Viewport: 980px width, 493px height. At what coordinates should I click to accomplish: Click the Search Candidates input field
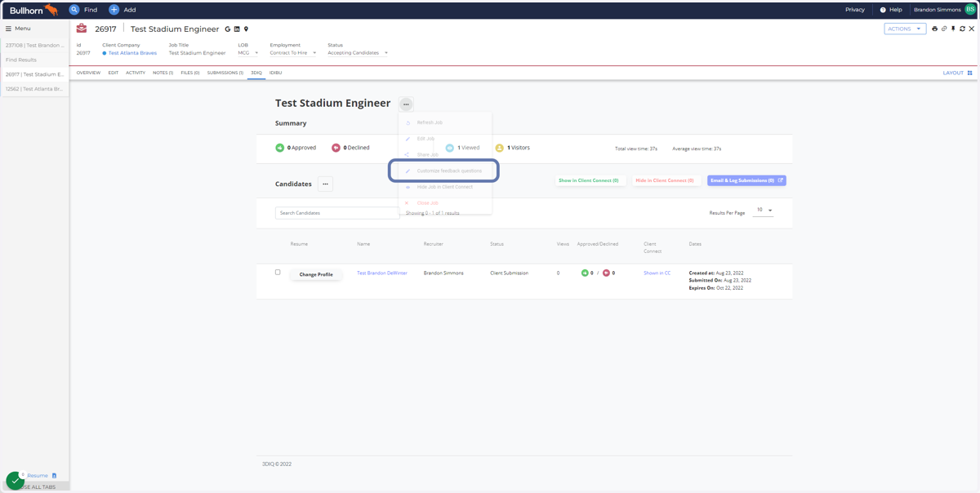337,213
